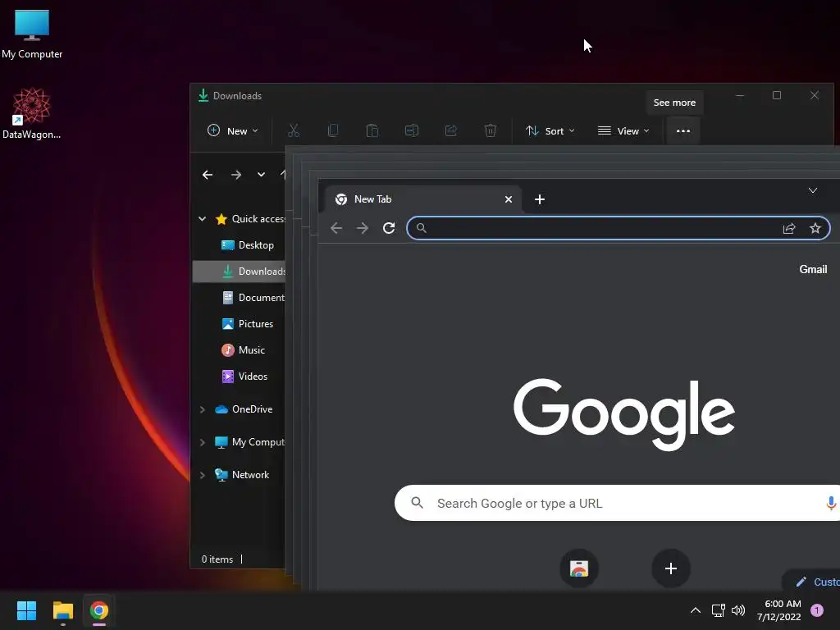
Task: Click Chrome's forward arrow button
Action: click(x=363, y=228)
